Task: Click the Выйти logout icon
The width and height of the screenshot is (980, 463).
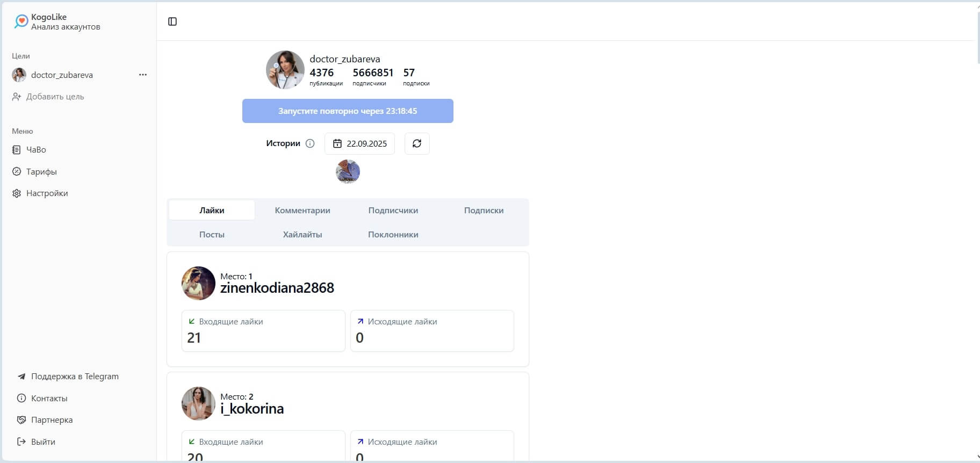Action: pyautogui.click(x=21, y=442)
